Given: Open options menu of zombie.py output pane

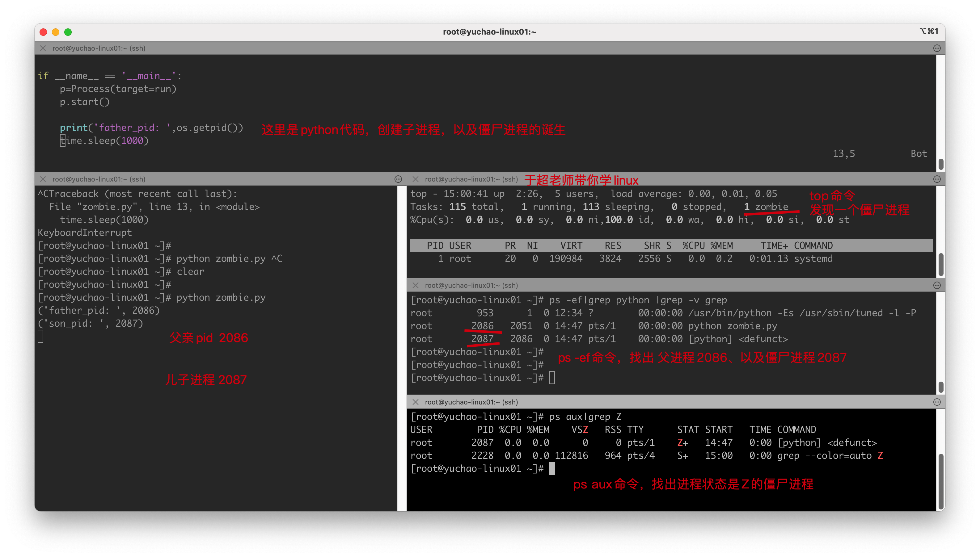Looking at the screenshot, I should click(398, 179).
